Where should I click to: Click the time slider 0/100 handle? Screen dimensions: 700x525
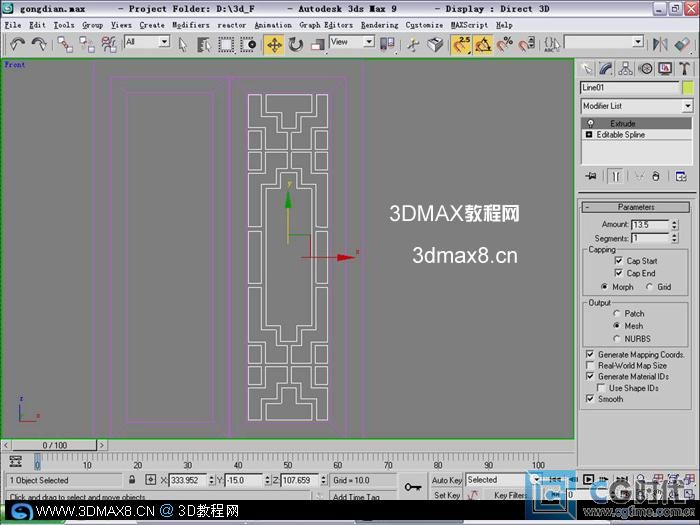[54, 445]
